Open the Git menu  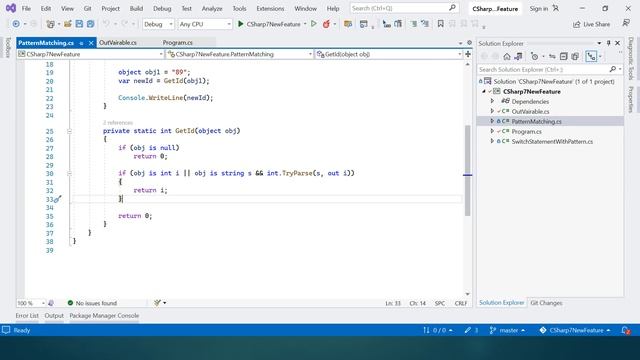(x=87, y=8)
